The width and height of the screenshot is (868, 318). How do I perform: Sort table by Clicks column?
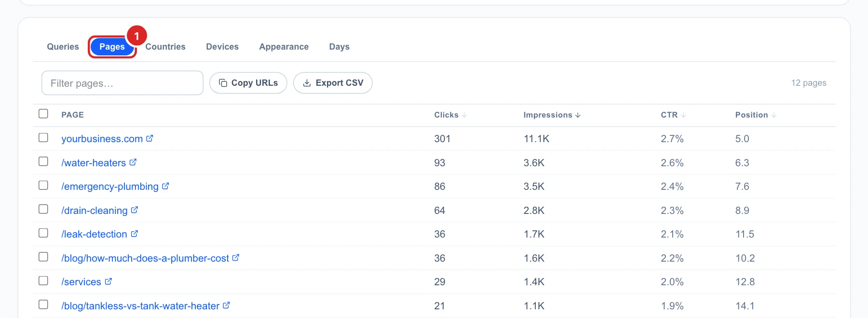[x=450, y=115]
